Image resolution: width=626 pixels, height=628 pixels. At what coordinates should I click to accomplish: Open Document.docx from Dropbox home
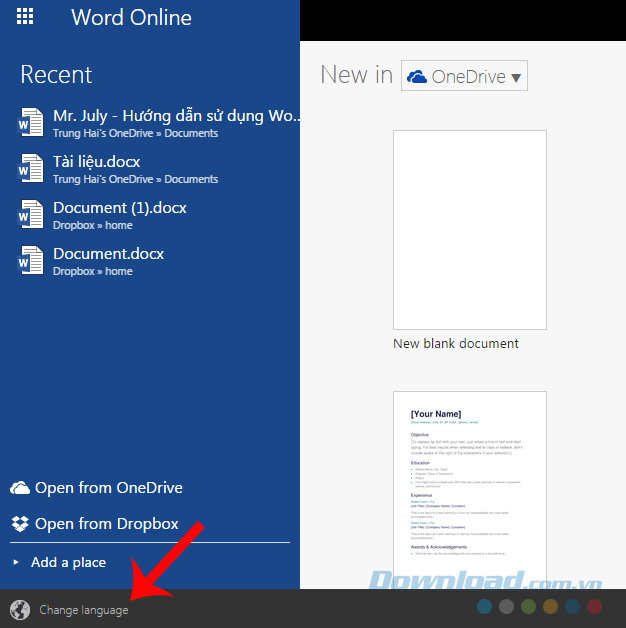(x=109, y=254)
